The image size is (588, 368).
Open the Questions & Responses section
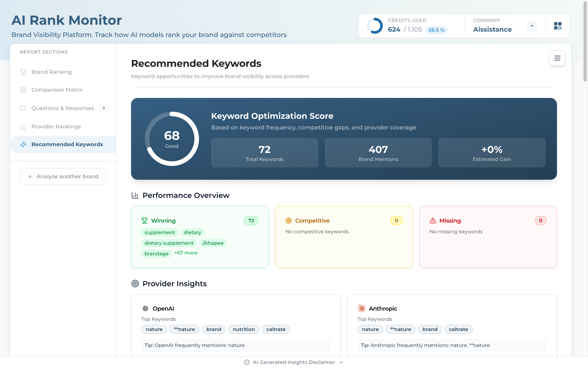coord(63,108)
